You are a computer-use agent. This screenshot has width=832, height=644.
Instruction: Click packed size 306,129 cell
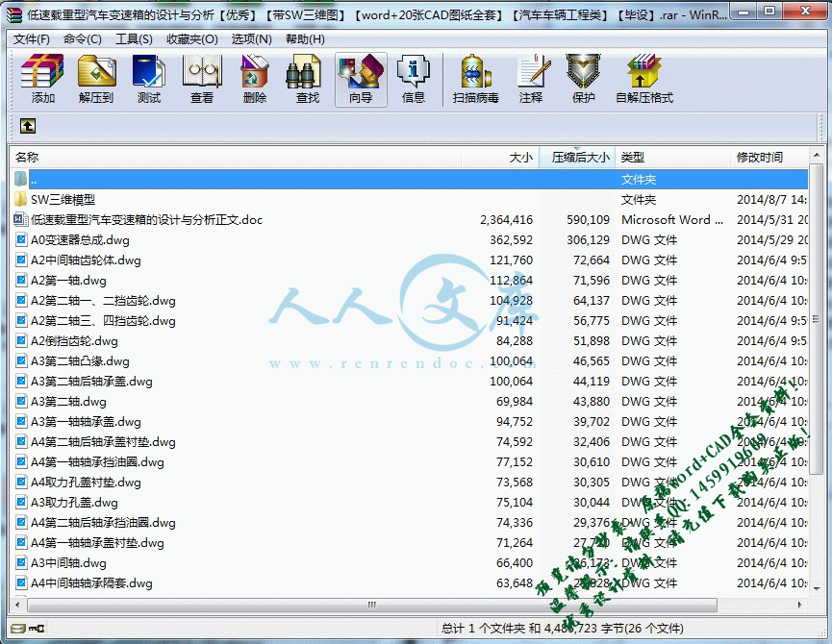[x=588, y=239]
